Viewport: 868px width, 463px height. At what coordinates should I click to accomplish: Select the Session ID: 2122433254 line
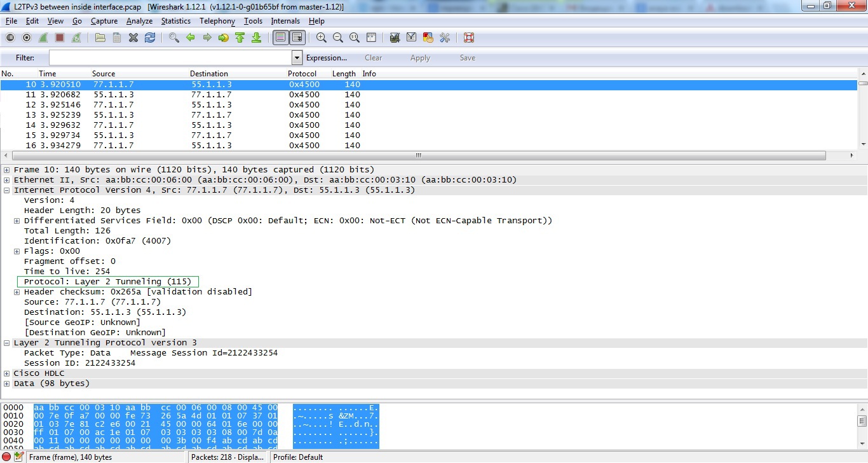tap(79, 363)
